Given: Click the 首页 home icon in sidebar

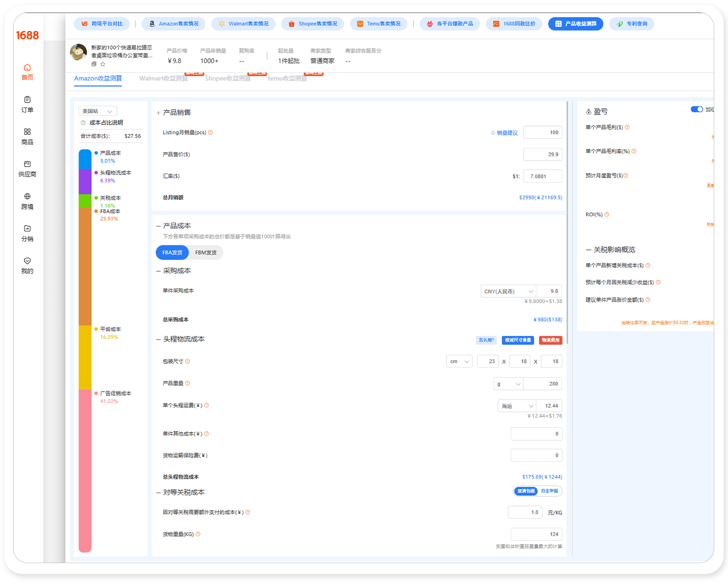Looking at the screenshot, I should [27, 68].
